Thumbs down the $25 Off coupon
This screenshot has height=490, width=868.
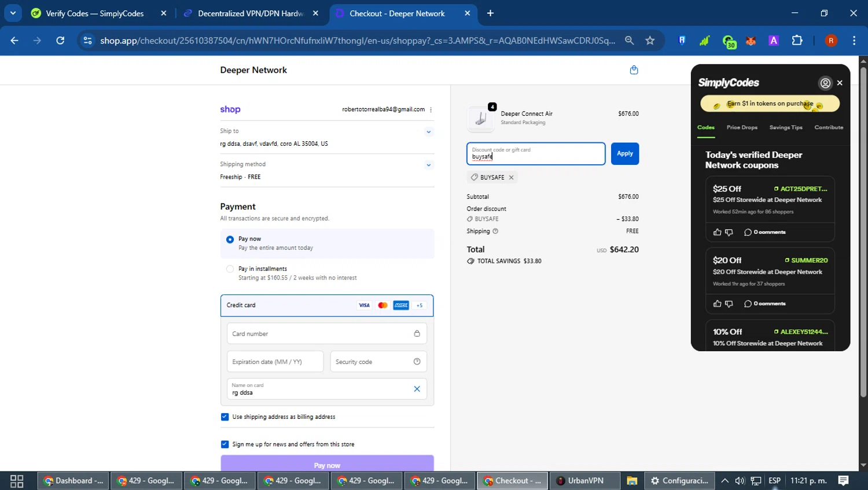729,233
